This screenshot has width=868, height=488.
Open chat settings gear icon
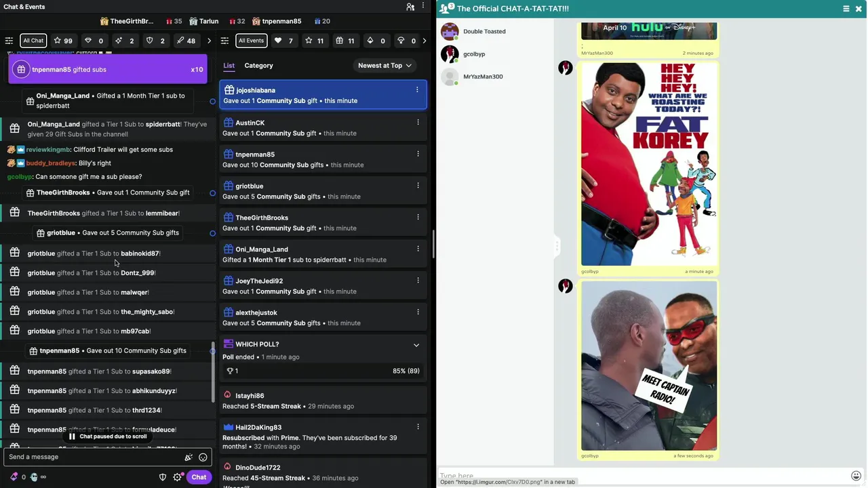tap(178, 477)
